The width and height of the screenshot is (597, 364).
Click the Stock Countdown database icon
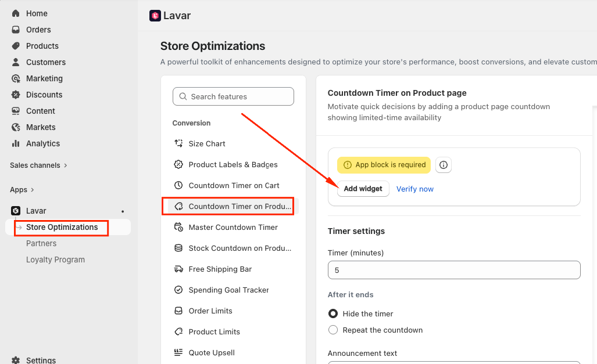pos(178,248)
